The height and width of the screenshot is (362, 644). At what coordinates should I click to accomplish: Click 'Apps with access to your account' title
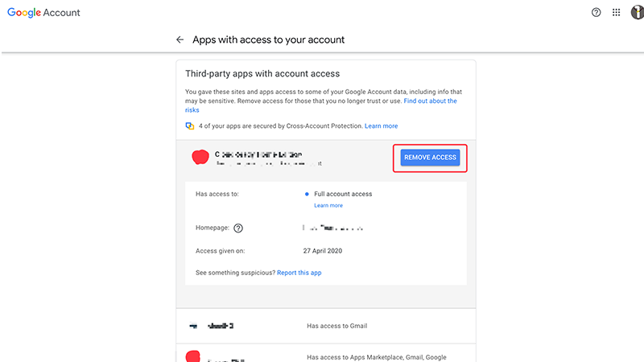[x=269, y=39]
